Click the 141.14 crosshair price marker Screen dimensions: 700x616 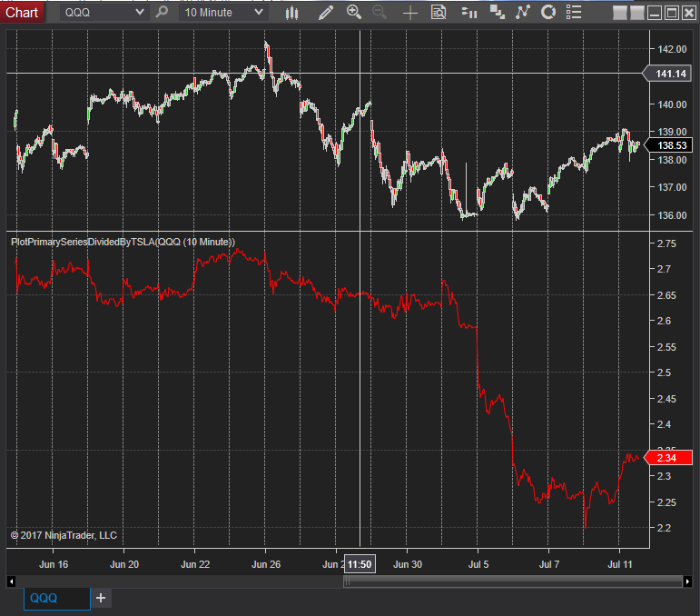click(667, 74)
